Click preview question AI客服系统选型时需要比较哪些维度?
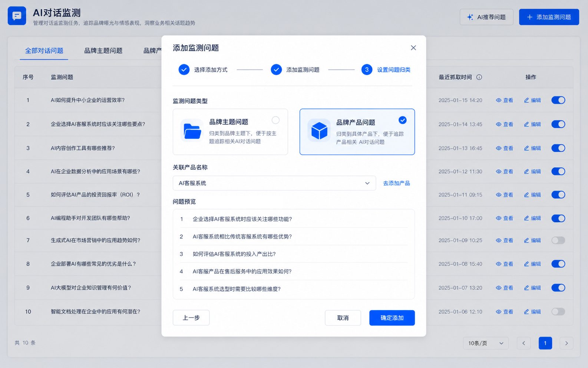Image resolution: width=588 pixels, height=368 pixels. [x=237, y=289]
